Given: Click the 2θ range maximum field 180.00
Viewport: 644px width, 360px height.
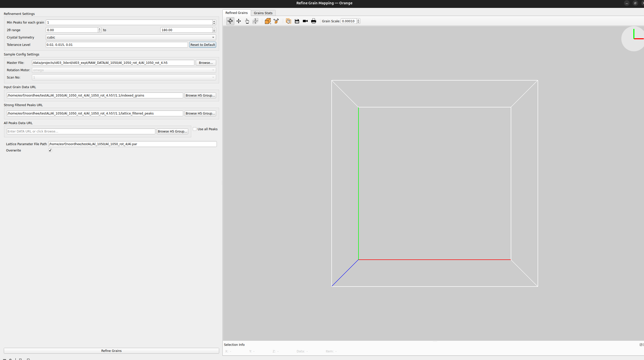Looking at the screenshot, I should click(x=186, y=30).
